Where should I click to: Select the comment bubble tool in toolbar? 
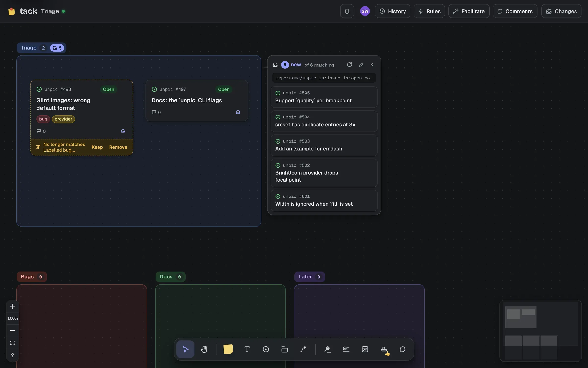pyautogui.click(x=403, y=349)
